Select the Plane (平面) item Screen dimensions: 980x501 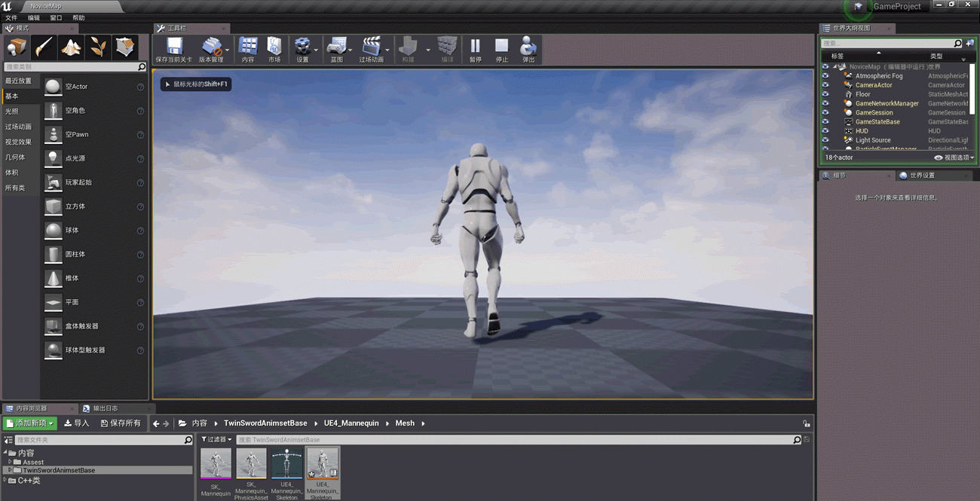pos(94,302)
